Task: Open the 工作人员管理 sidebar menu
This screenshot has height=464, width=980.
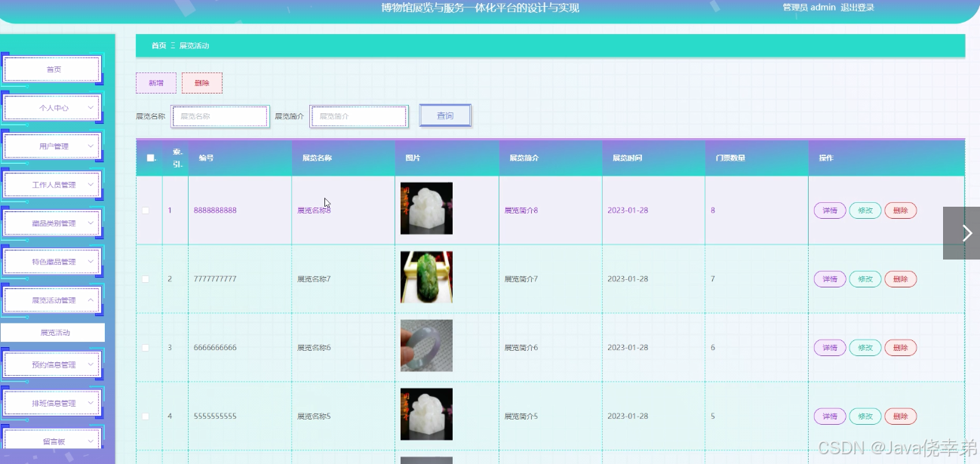Action: pyautogui.click(x=53, y=185)
